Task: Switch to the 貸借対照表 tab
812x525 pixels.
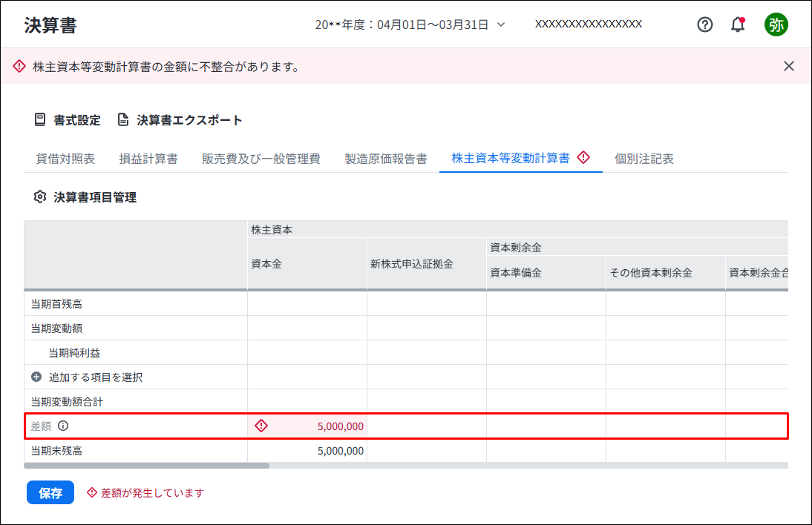Action: point(65,159)
